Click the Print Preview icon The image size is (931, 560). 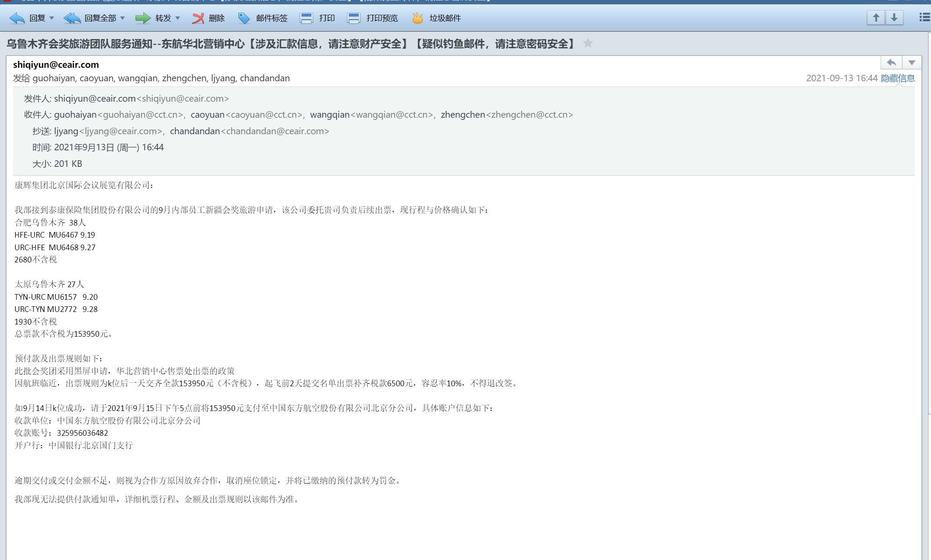354,18
